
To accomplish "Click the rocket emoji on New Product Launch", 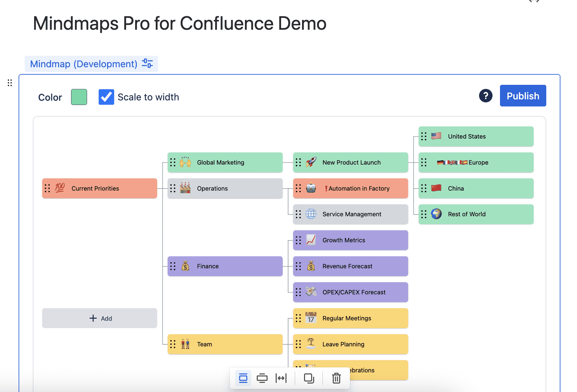I will (x=311, y=162).
